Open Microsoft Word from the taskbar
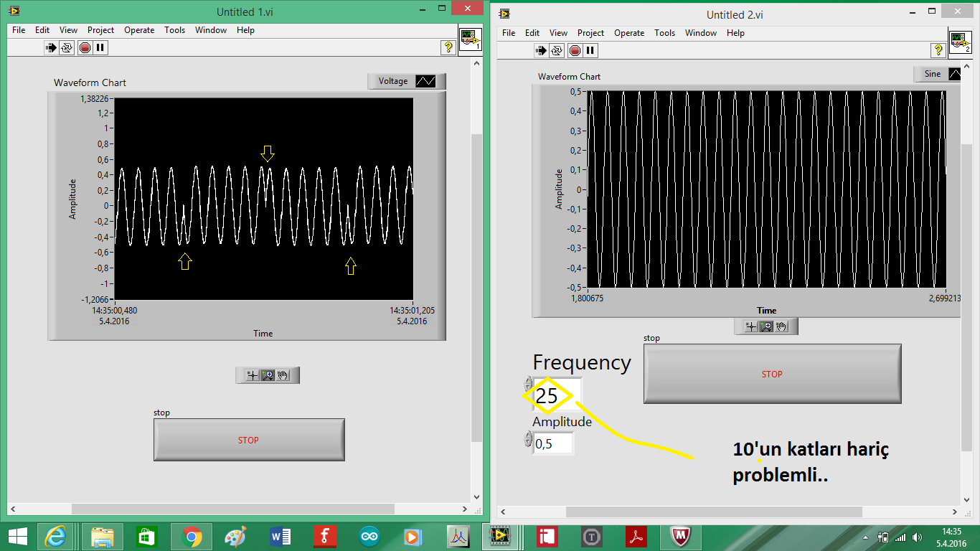The height and width of the screenshot is (551, 980). pos(281,537)
